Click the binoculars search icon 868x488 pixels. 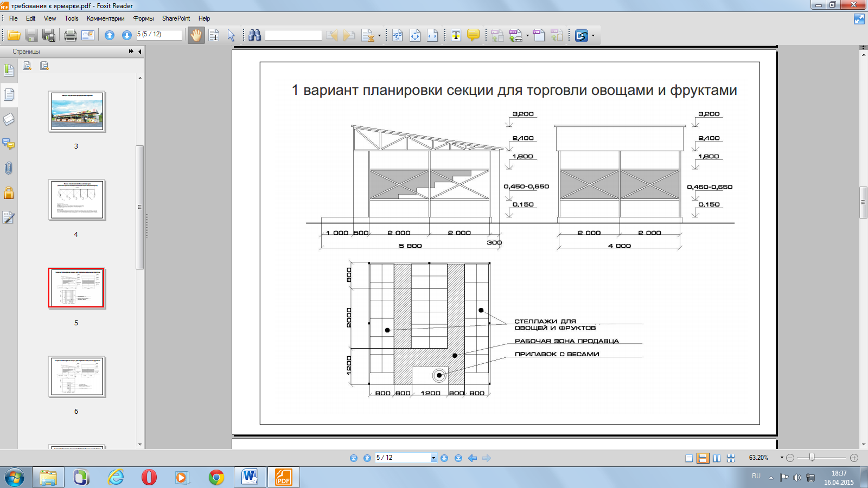(x=254, y=35)
